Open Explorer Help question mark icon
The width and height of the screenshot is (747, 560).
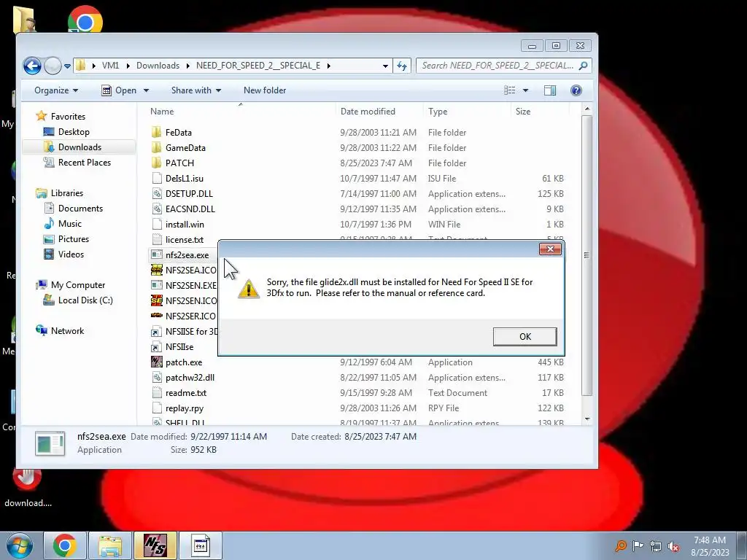(576, 90)
